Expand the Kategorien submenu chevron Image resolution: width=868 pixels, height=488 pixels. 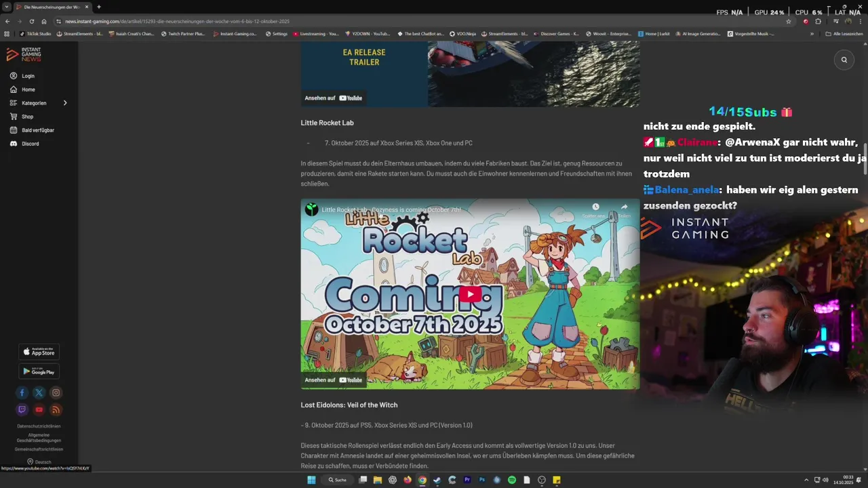coord(65,103)
